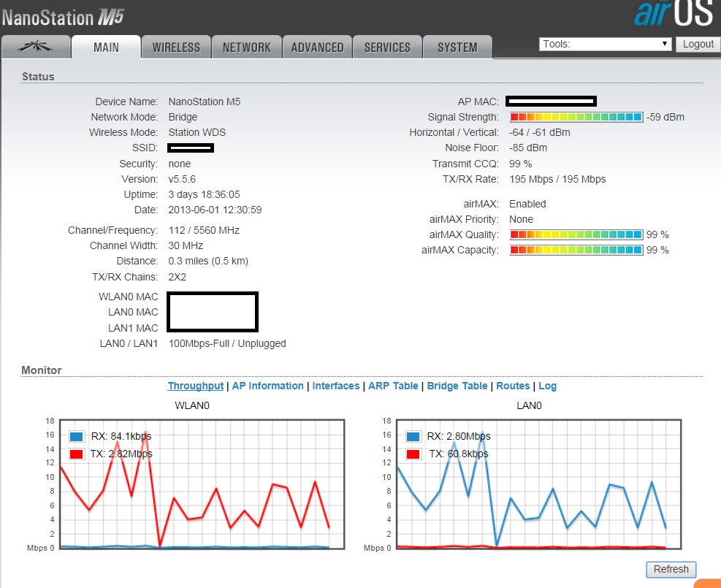Image resolution: width=721 pixels, height=588 pixels.
Task: Click the Version value v5.5.6
Action: coord(182,179)
